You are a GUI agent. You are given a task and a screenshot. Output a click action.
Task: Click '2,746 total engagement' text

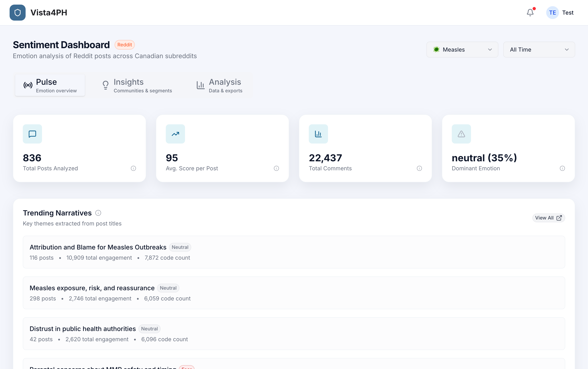(x=100, y=298)
